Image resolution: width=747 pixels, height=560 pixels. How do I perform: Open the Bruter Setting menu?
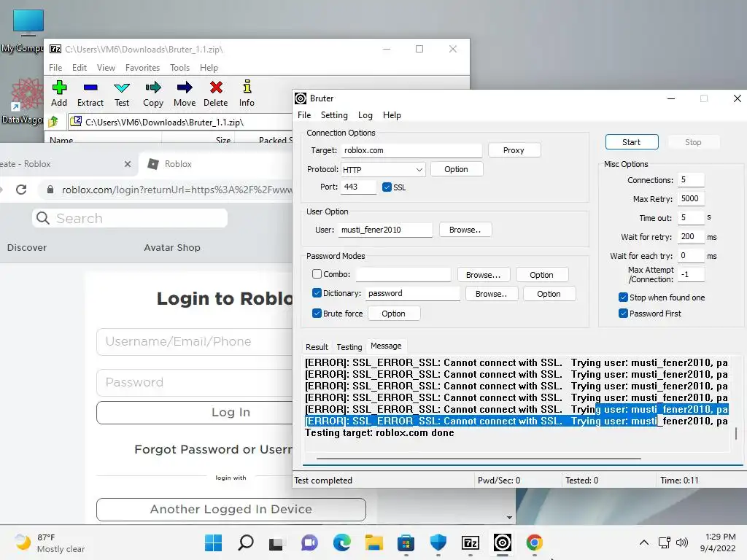(x=334, y=115)
